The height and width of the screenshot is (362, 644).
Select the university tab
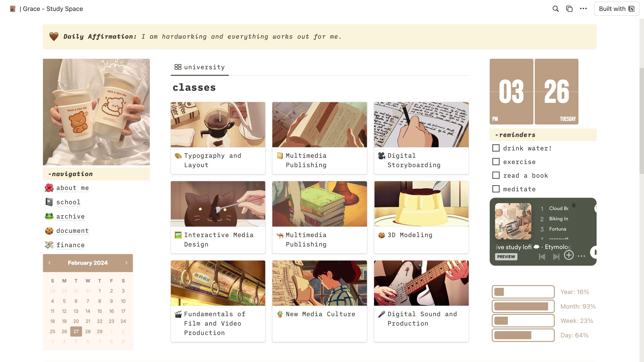point(200,67)
